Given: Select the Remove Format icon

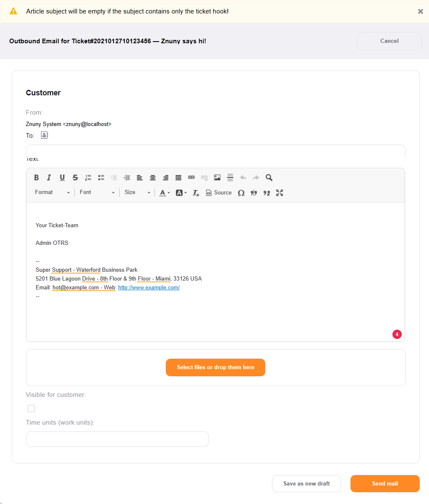Looking at the screenshot, I should pyautogui.click(x=196, y=193).
